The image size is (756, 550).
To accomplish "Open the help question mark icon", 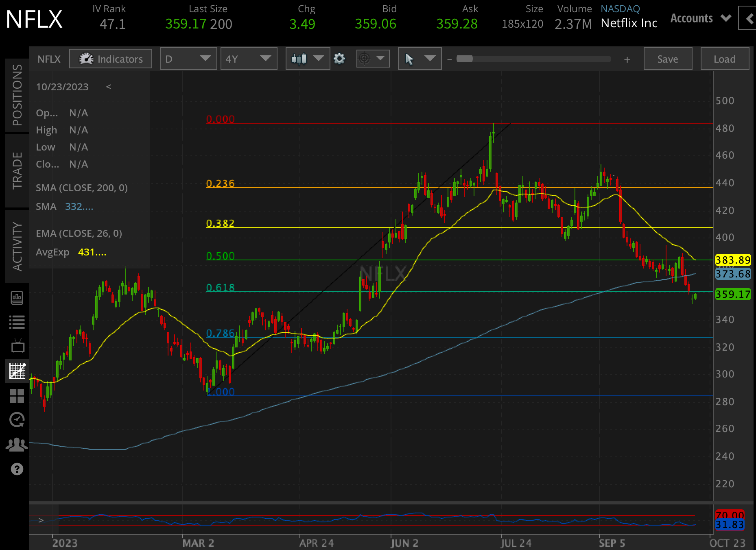I will tap(17, 469).
